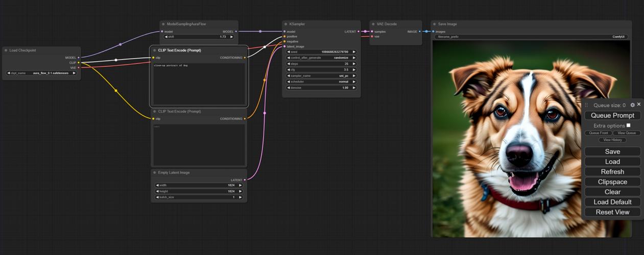Open the sampler_name uni_pc selector
Viewport: 644px width, 255px height.
point(321,75)
